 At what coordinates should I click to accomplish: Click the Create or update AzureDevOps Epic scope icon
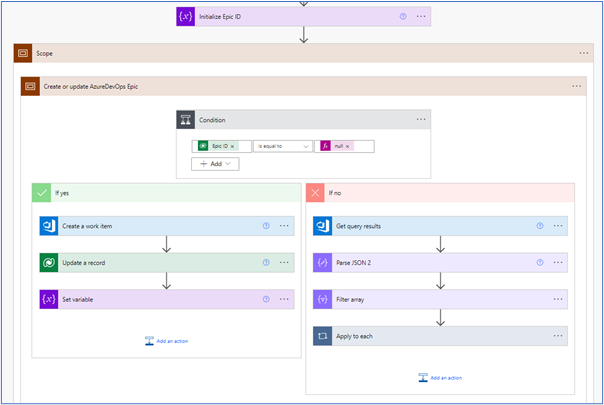(30, 86)
